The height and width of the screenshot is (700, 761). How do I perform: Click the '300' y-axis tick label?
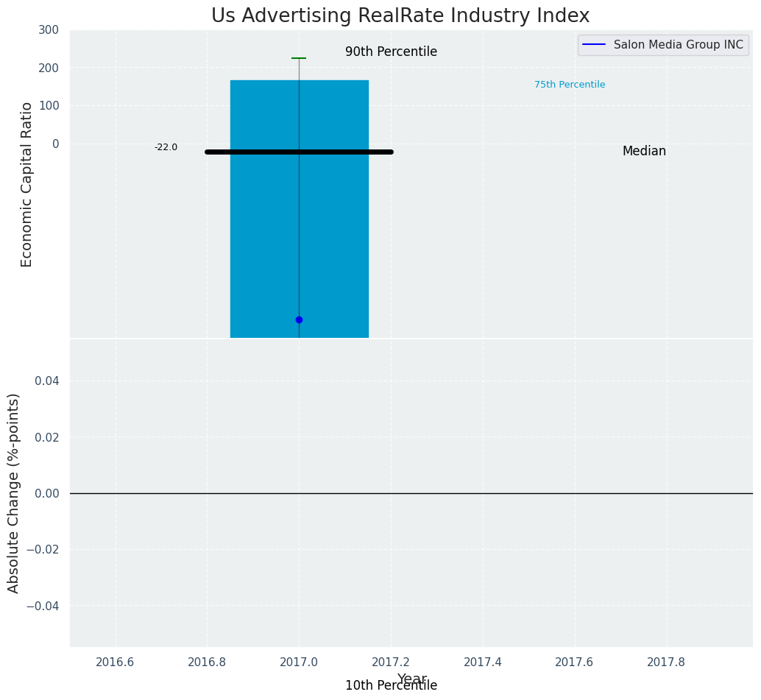point(48,30)
